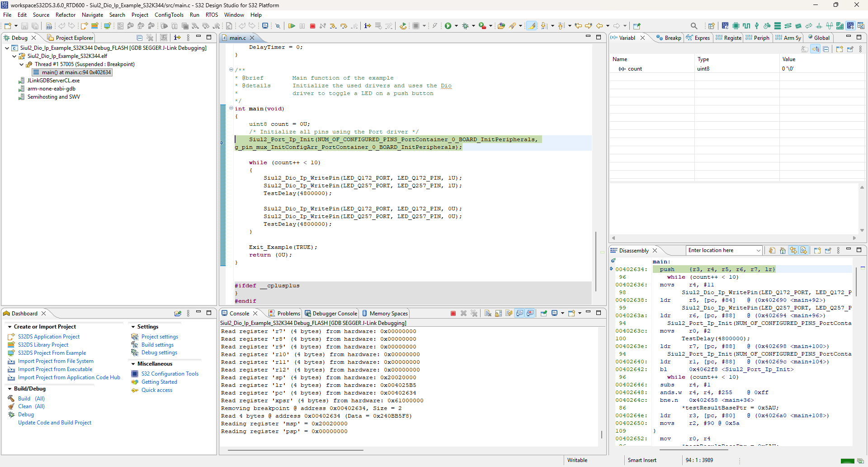Click the green Run launch icon
This screenshot has height=467, width=868.
448,26
